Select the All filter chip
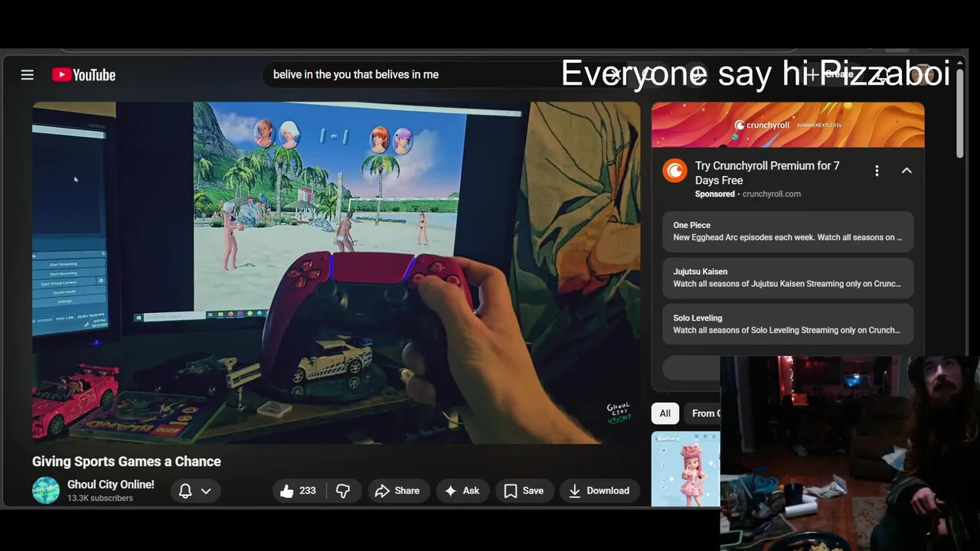980x551 pixels. [665, 413]
